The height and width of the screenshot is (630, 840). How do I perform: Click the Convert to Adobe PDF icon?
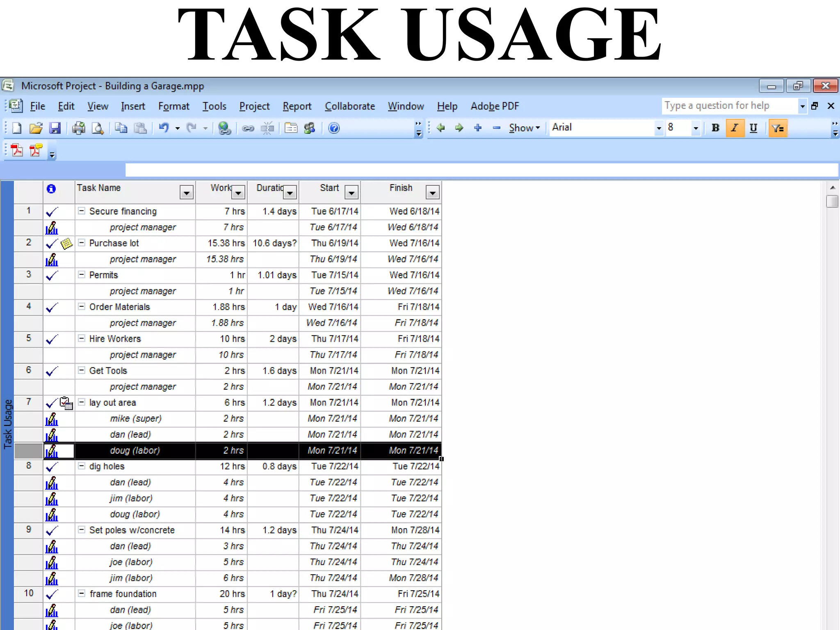click(17, 151)
